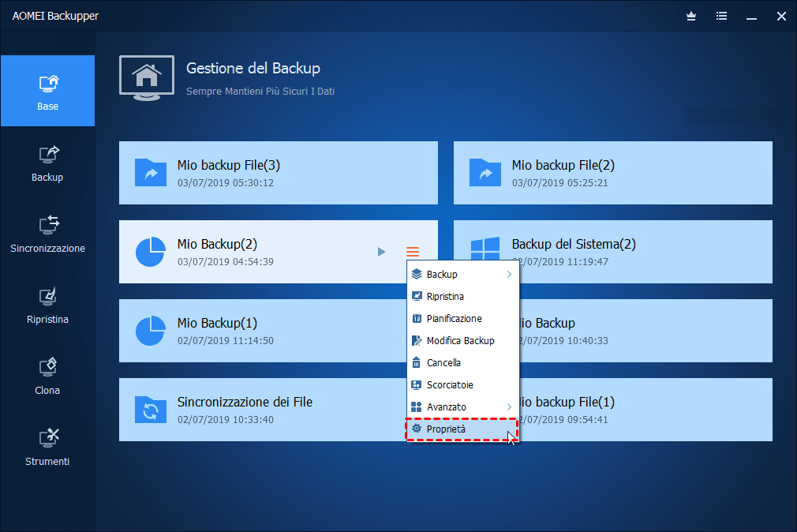Run Mio Backup(2) with the play arrow
797x532 pixels.
tap(381, 252)
